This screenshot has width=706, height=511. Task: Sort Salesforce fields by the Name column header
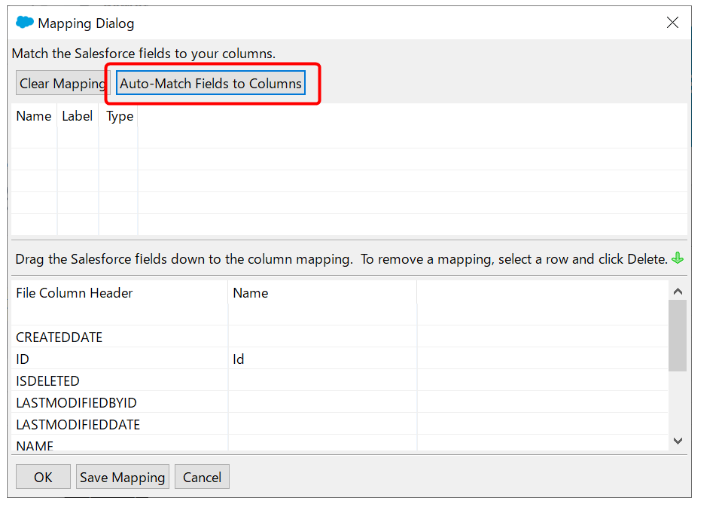click(34, 116)
